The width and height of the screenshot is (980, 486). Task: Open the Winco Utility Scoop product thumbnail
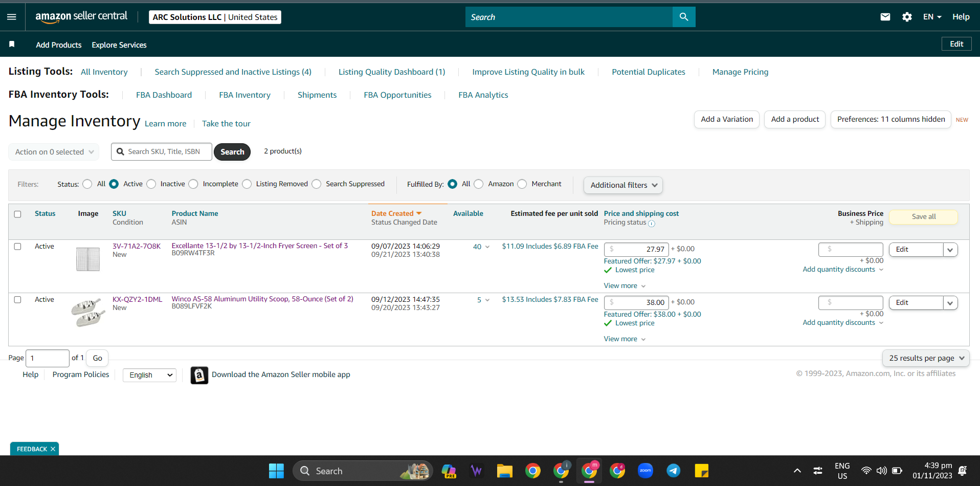[x=88, y=312]
